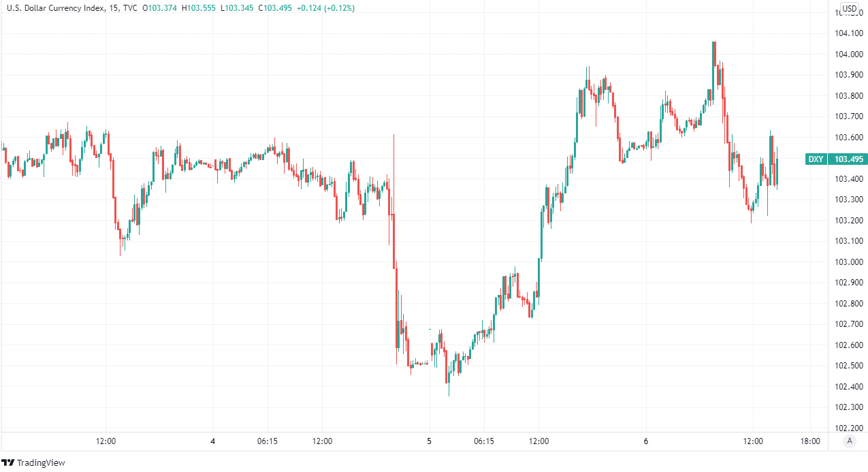Click the TradingView logo icon
Image resolution: width=868 pixels, height=472 pixels.
click(x=8, y=462)
